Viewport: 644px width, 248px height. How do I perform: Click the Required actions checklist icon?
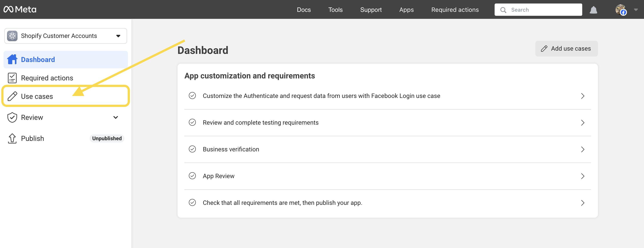[x=12, y=78]
